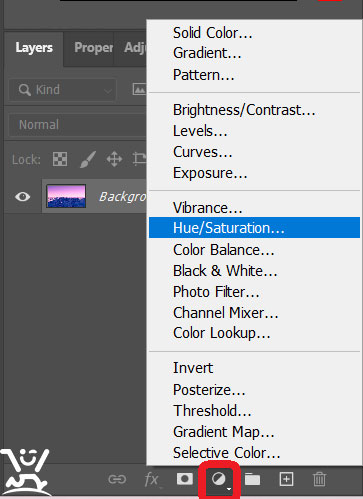This screenshot has height=499, width=363.
Task: Toggle lock transparent pixels
Action: click(x=60, y=159)
